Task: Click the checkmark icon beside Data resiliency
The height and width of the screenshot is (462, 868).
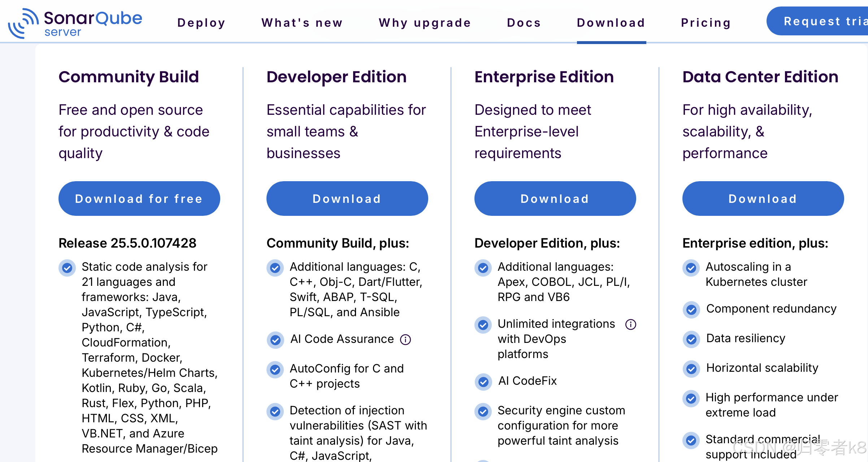Action: click(691, 340)
